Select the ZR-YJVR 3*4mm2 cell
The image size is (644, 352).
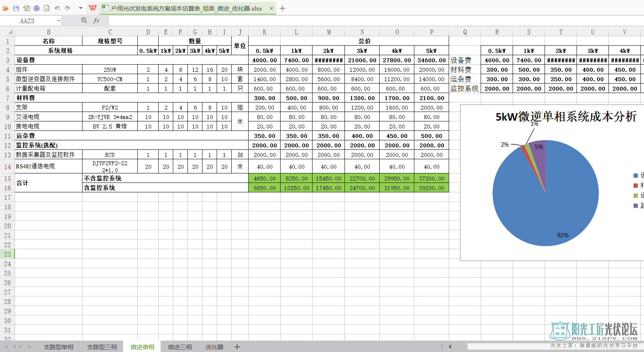[x=110, y=117]
